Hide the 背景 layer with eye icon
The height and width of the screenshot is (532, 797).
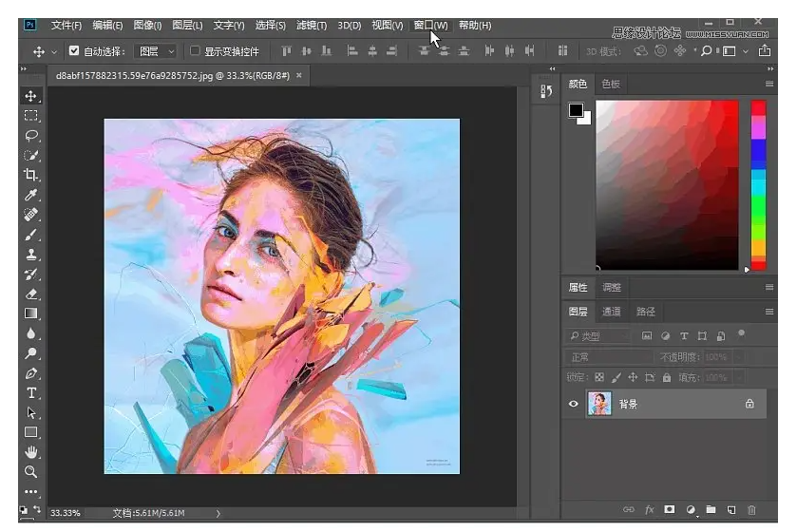click(x=573, y=404)
